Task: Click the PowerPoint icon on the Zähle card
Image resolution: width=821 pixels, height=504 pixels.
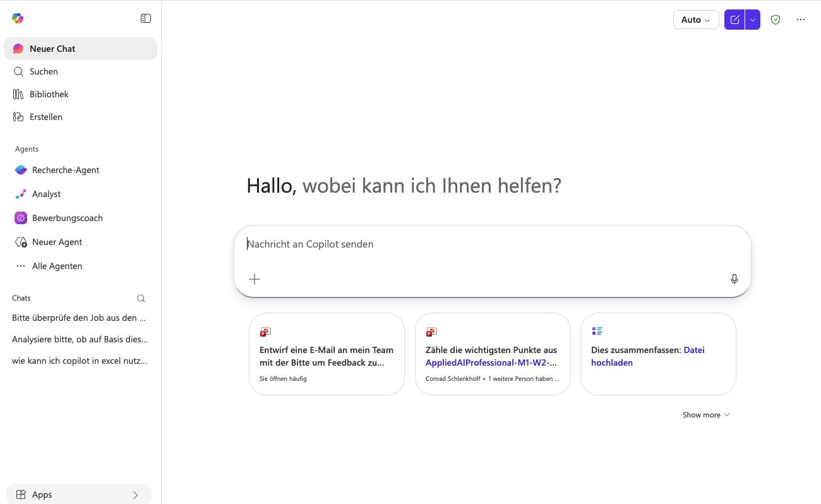Action: (x=431, y=332)
